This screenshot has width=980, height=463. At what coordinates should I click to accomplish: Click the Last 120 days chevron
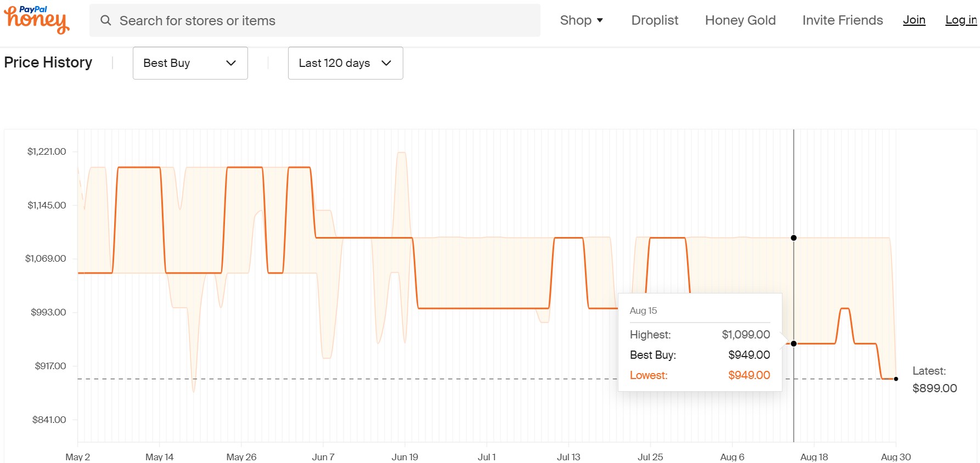coord(386,63)
